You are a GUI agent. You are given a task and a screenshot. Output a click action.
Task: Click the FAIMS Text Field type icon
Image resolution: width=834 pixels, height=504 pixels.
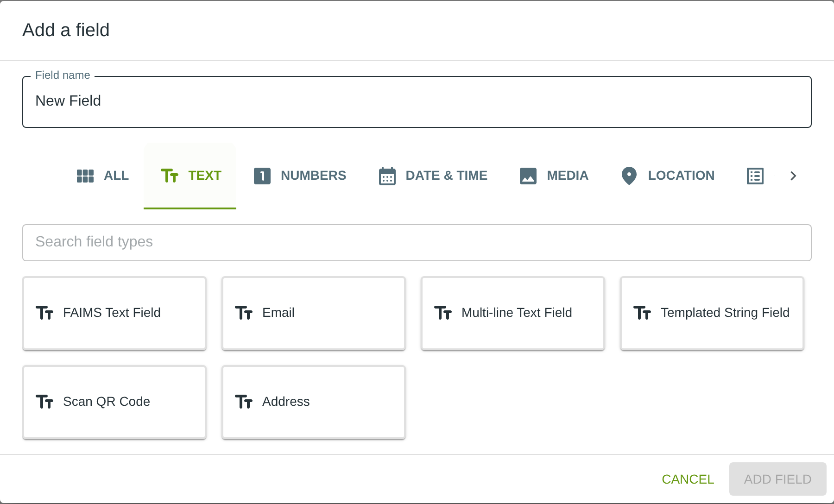click(45, 313)
